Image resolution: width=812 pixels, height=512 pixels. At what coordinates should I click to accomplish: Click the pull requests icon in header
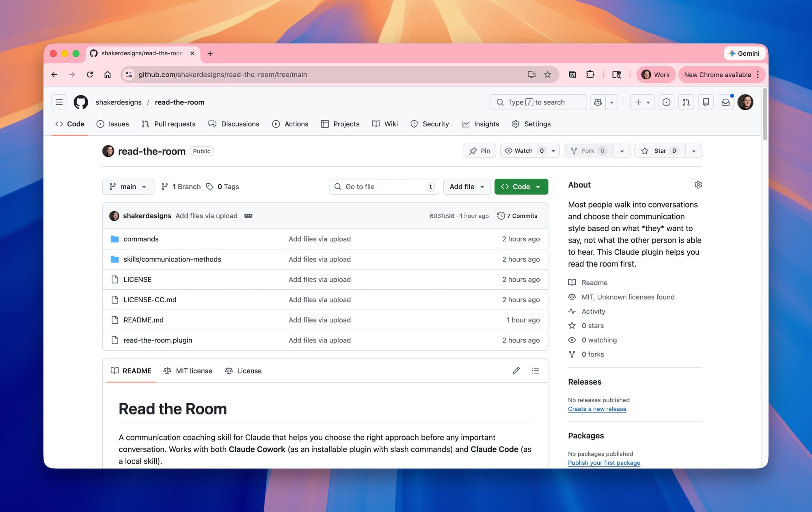point(686,102)
